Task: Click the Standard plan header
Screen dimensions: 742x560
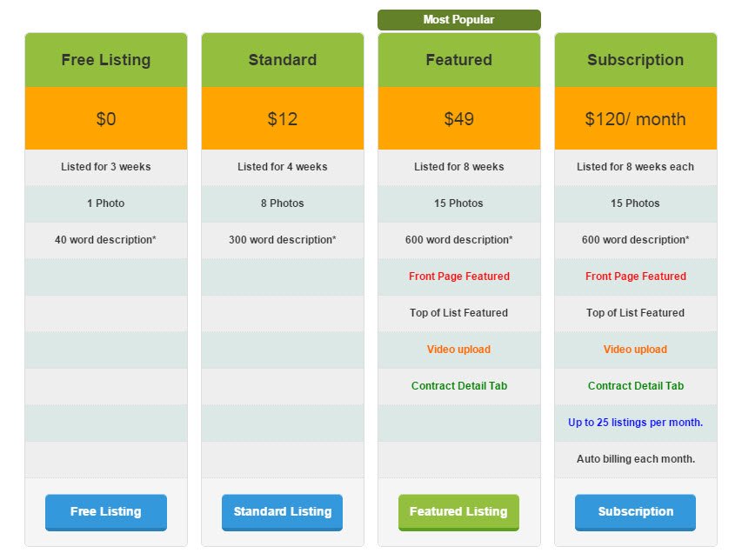Action: click(x=283, y=60)
